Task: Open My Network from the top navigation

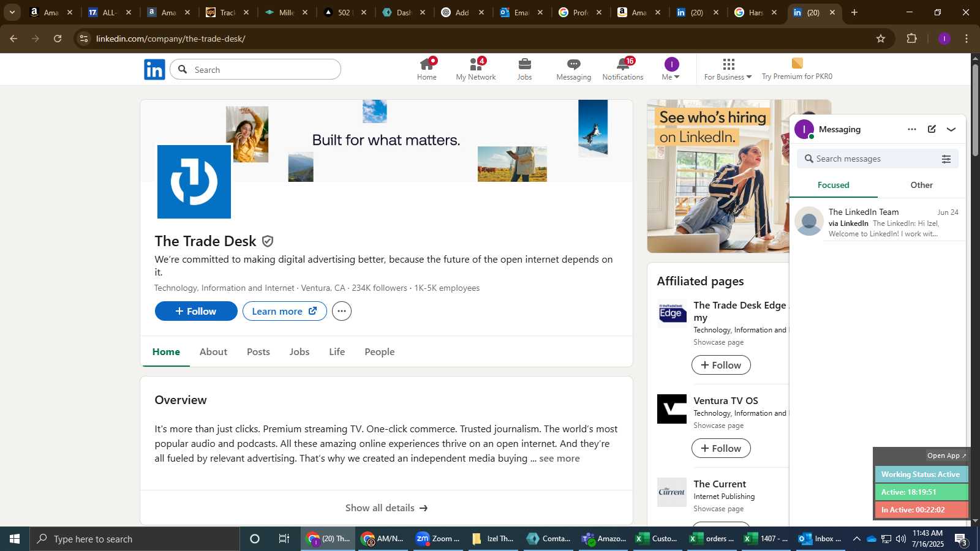Action: (476, 69)
